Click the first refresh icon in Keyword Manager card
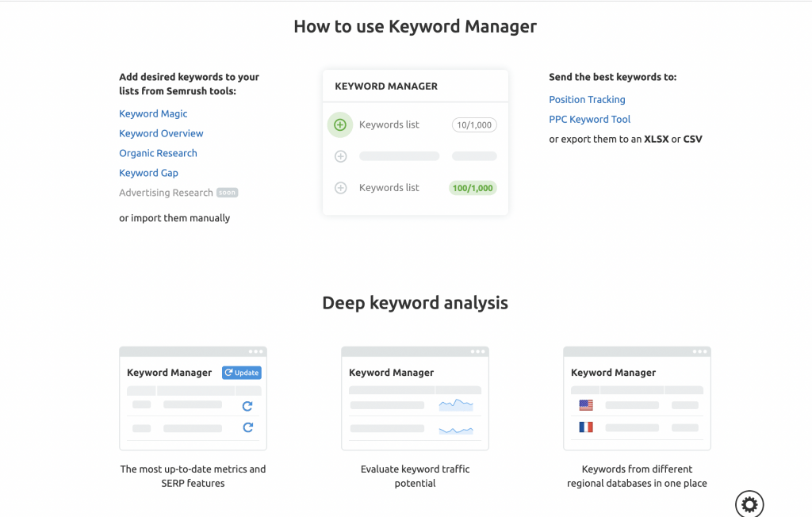Viewport: 812px width, 517px height. click(x=247, y=406)
